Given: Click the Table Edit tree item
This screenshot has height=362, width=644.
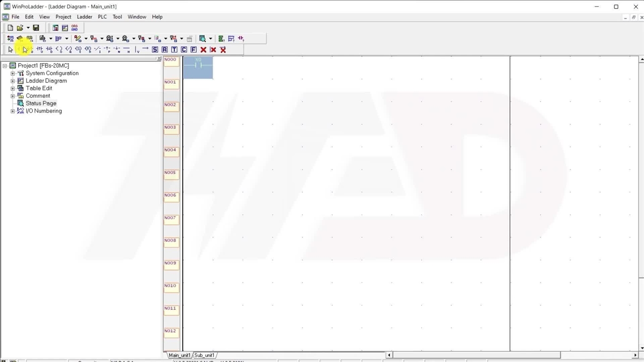Looking at the screenshot, I should [x=39, y=88].
